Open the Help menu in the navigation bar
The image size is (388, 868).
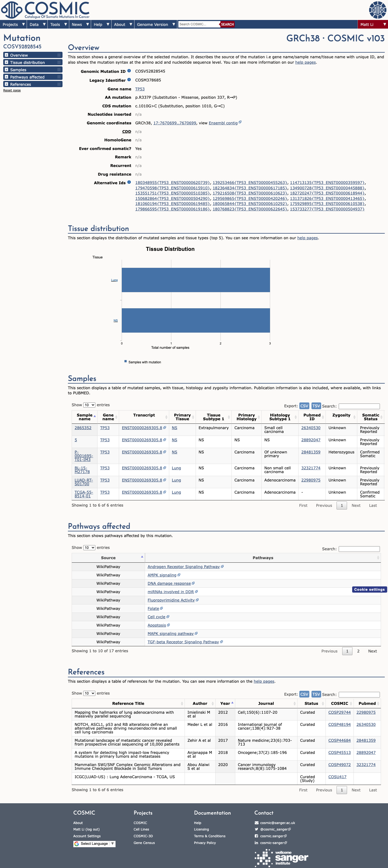[x=101, y=24]
